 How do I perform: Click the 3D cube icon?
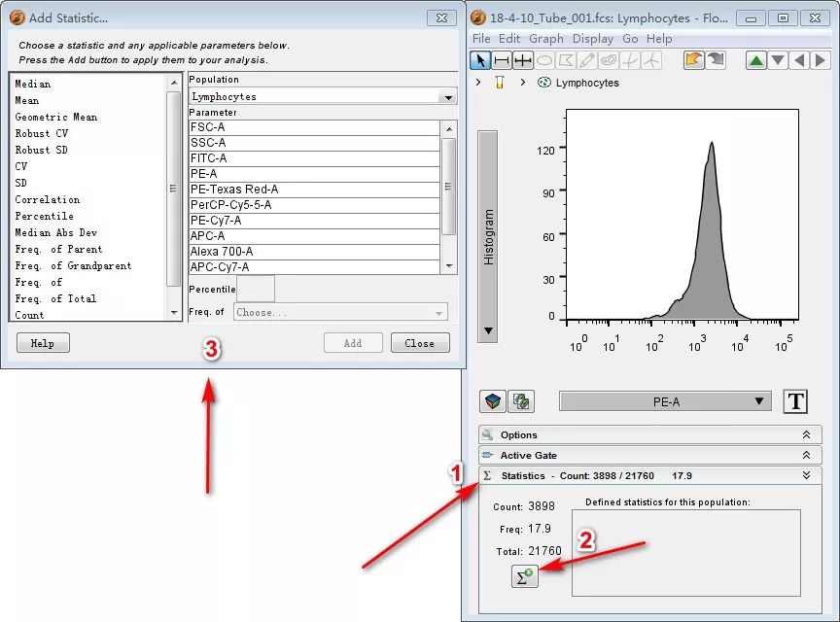tap(493, 401)
